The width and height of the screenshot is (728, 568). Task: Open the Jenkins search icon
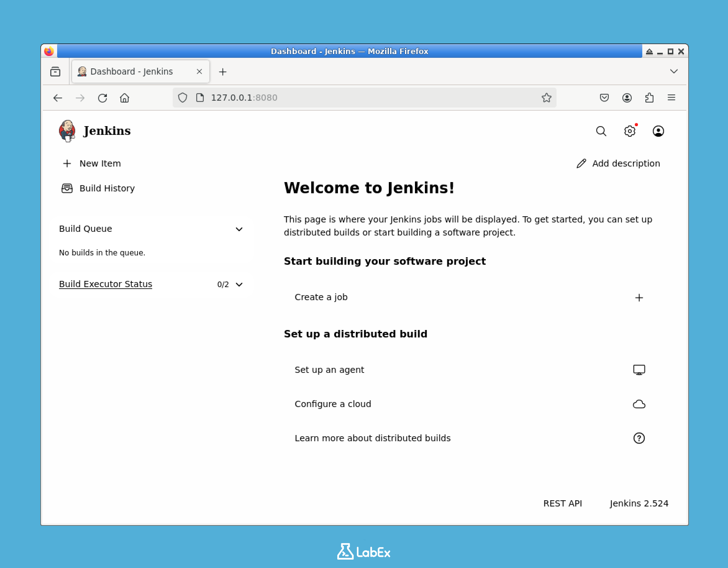tap(601, 131)
